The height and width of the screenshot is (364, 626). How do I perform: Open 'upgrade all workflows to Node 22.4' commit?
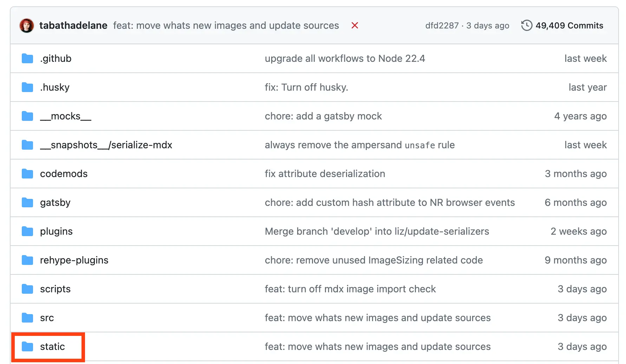[345, 59]
